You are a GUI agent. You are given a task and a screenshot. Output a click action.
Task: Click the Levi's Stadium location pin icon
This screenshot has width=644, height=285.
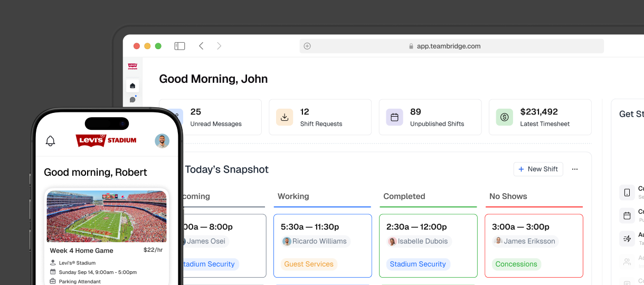(53, 263)
